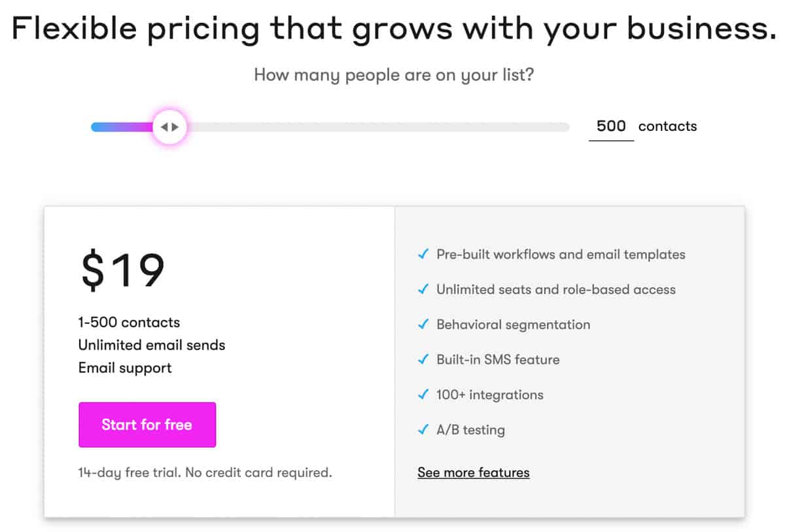
Task: Click the Built-in SMS feature checkmark
Action: pyautogui.click(x=423, y=359)
